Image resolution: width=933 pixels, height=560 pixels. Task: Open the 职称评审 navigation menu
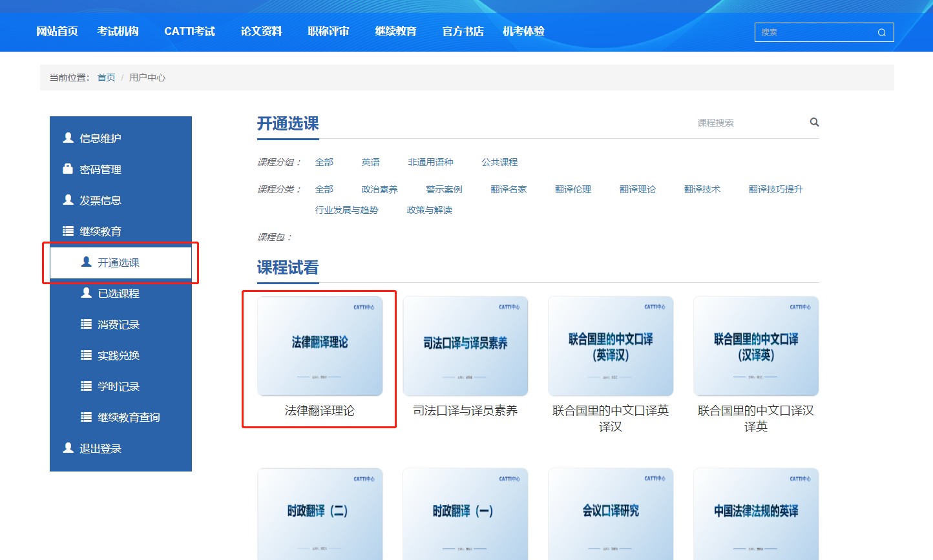(x=328, y=31)
